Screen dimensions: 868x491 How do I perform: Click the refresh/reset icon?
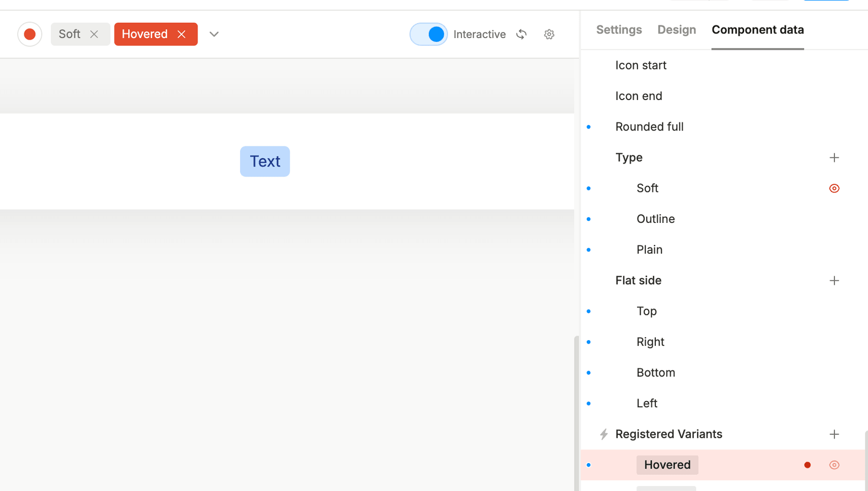(x=521, y=34)
